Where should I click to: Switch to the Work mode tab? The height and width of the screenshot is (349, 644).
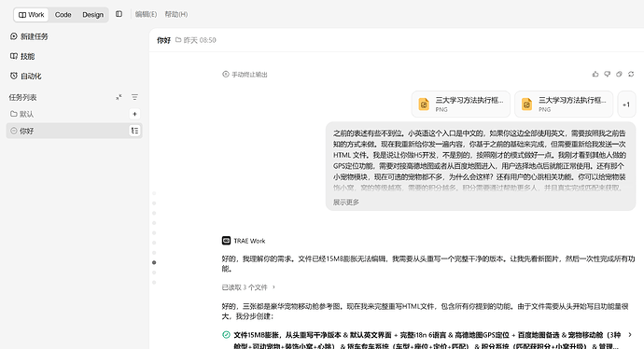click(x=31, y=15)
